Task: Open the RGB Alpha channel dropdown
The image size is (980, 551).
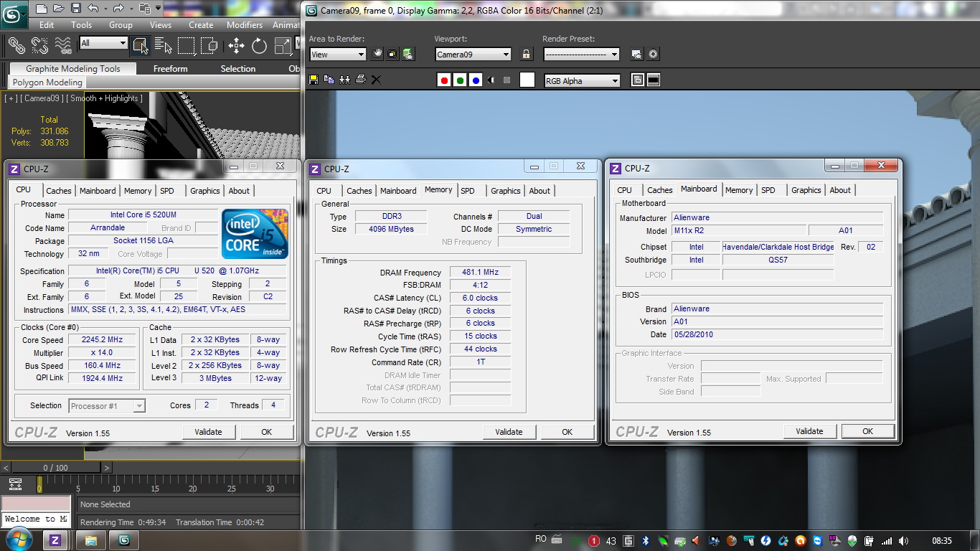Action: 582,81
